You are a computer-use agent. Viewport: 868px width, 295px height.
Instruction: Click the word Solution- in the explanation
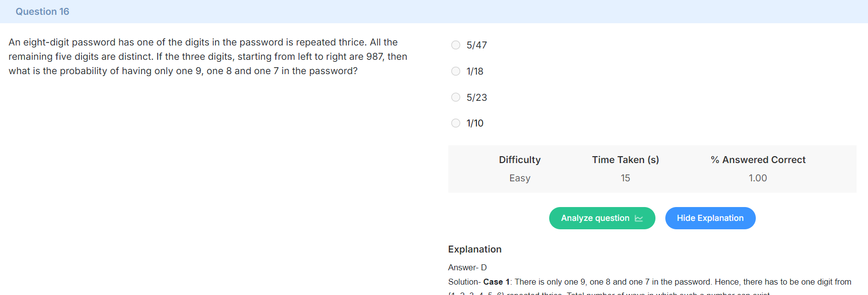click(464, 282)
